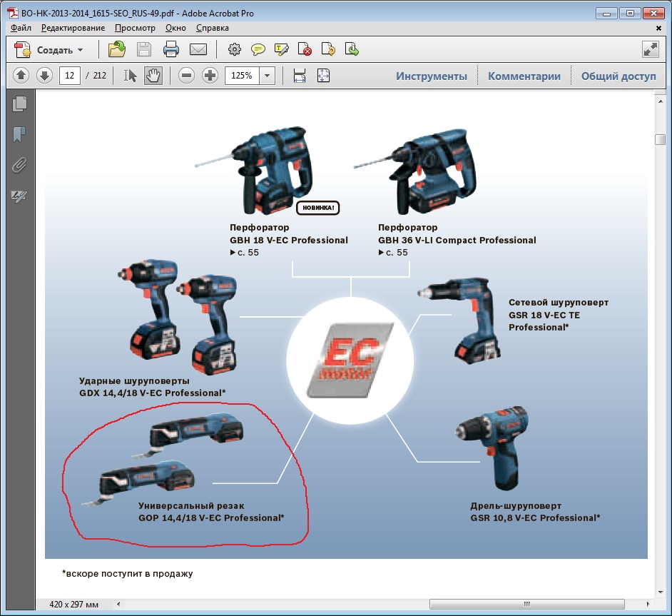Go to next page arrow

click(44, 76)
